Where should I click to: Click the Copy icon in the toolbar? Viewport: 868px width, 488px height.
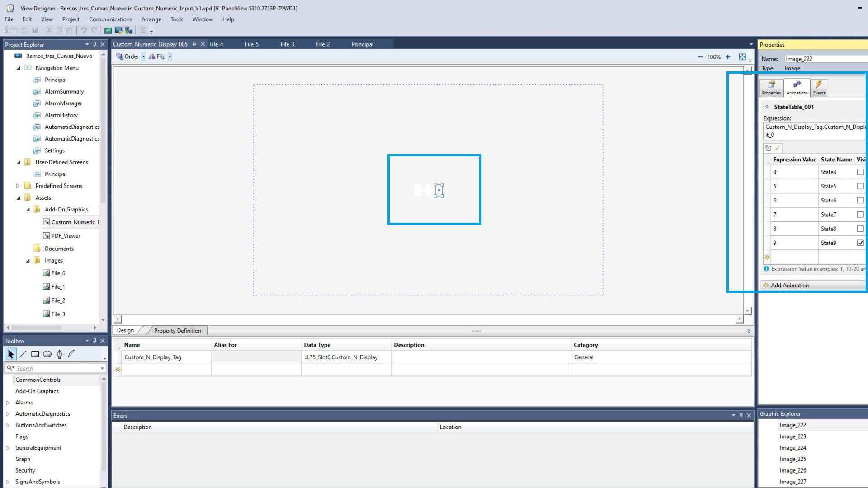(59, 30)
